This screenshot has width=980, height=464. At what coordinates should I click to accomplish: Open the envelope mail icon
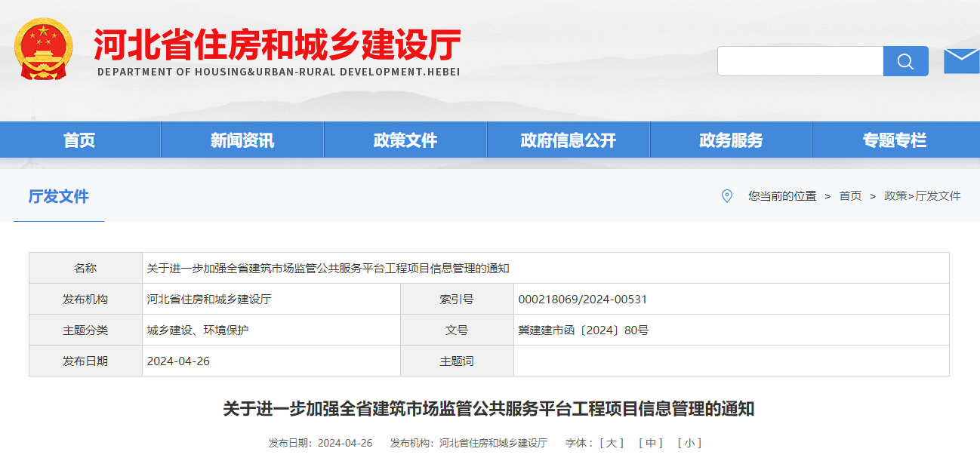[962, 60]
